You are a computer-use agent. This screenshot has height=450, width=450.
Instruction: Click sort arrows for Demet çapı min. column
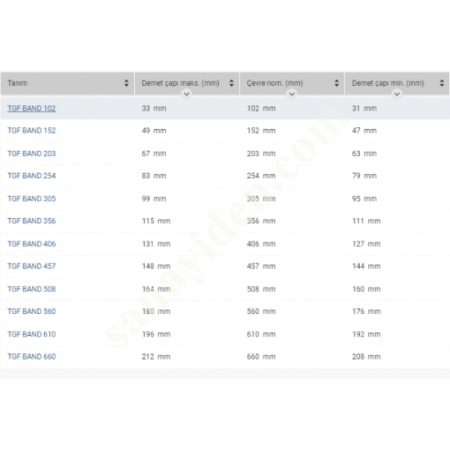click(x=442, y=83)
